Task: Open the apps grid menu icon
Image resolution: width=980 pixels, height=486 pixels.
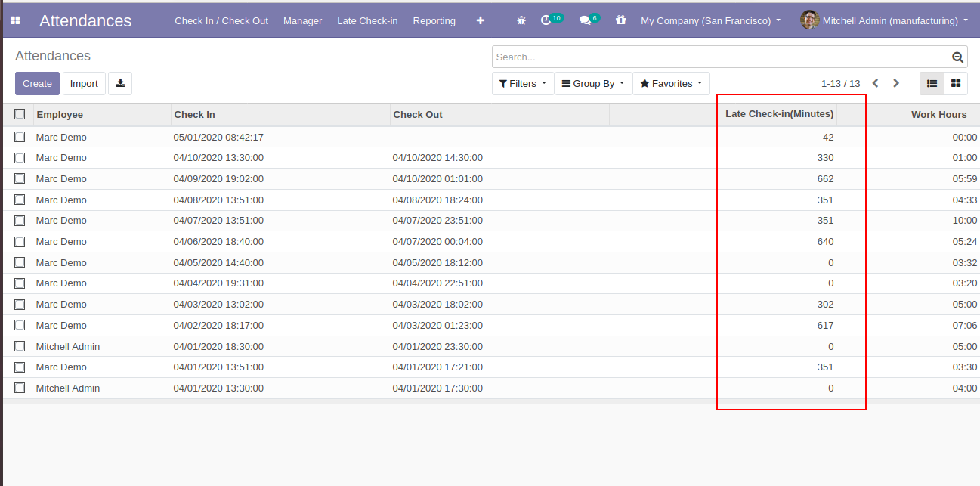Action: click(x=15, y=20)
